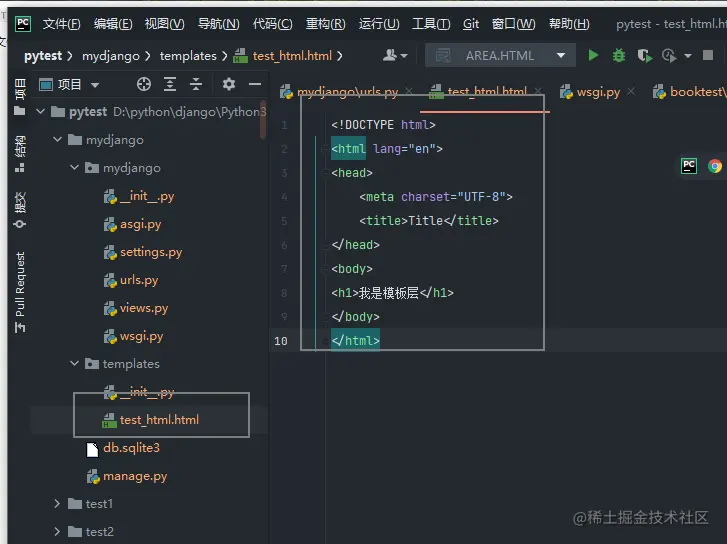Collapse all in project tree
The width and height of the screenshot is (727, 544).
[196, 84]
